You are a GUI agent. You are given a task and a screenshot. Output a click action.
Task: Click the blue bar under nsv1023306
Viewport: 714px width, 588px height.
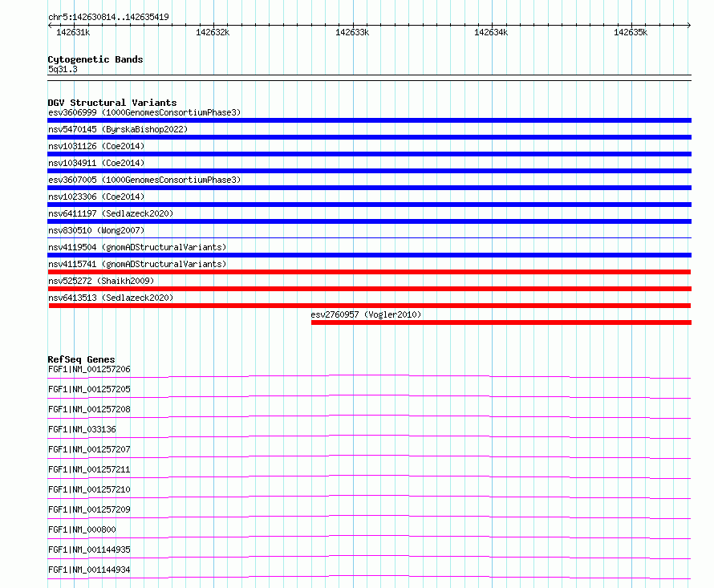[x=369, y=205]
